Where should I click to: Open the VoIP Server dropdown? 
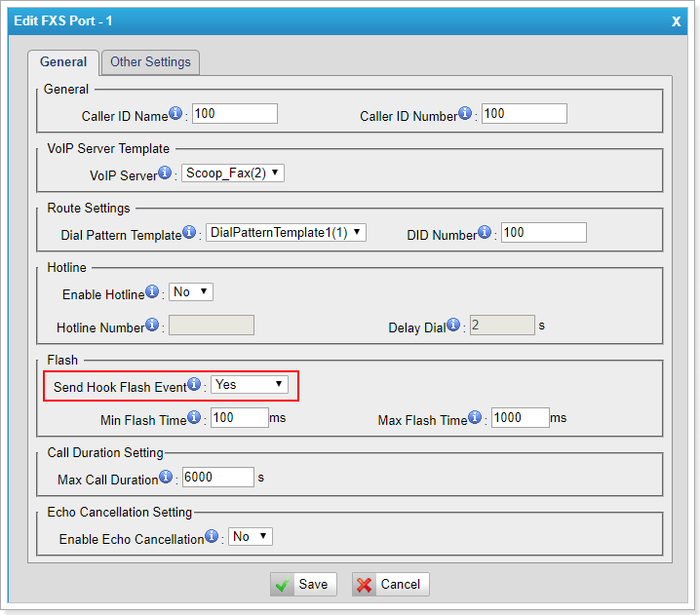coord(233,173)
